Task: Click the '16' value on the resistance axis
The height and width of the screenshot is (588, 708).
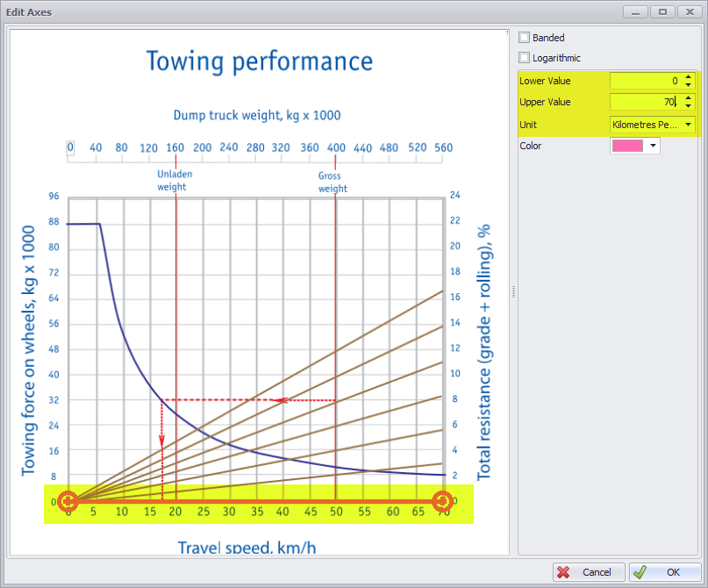Action: pos(455,298)
